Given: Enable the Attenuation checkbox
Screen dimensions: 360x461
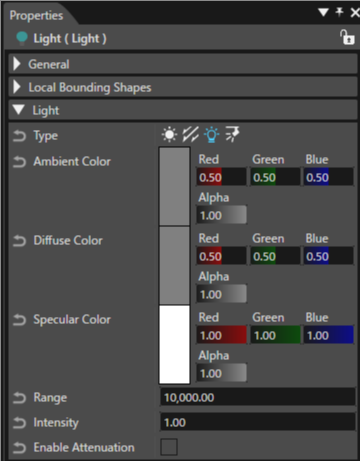Looking at the screenshot, I should (x=169, y=447).
